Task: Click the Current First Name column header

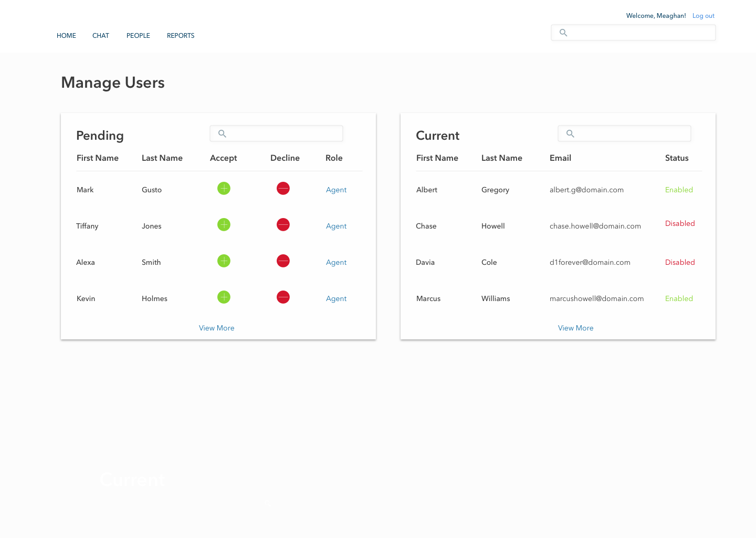Action: tap(437, 158)
